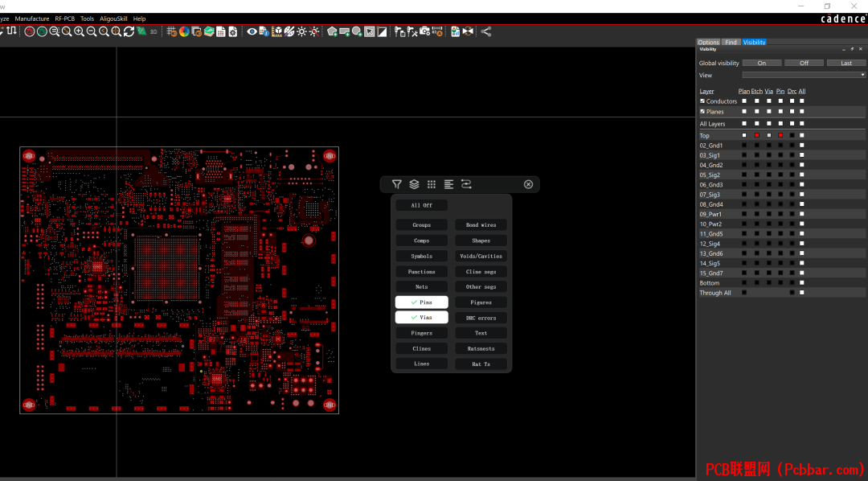Switch to the Options tab
Screen dimensions: 868x481
[x=709, y=42]
